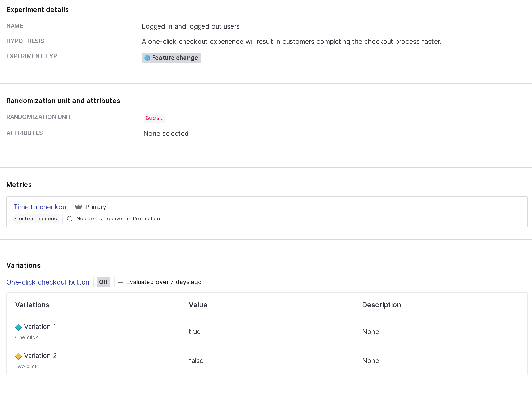Switch to the Metrics section
532x399 pixels.
(x=19, y=185)
